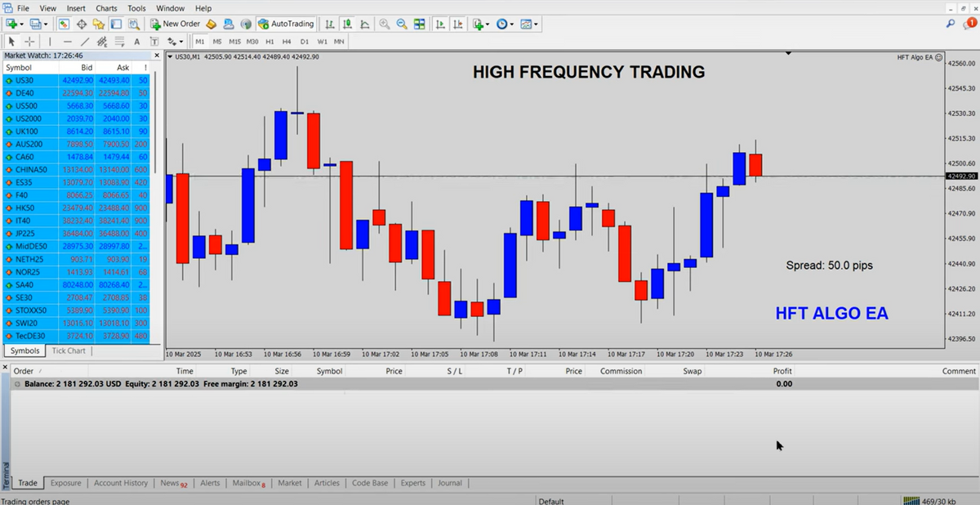Click the New Order button
Image resolution: width=980 pixels, height=505 pixels.
coord(175,25)
